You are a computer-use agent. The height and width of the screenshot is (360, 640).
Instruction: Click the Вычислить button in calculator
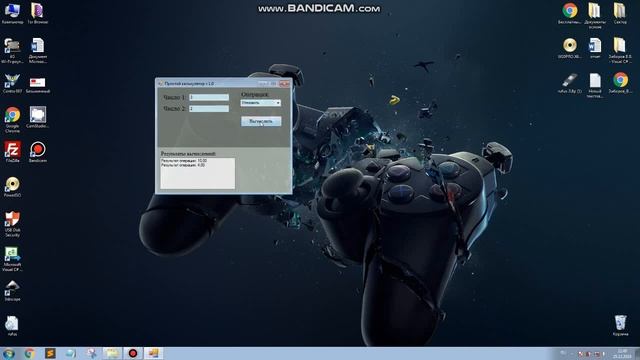click(261, 121)
